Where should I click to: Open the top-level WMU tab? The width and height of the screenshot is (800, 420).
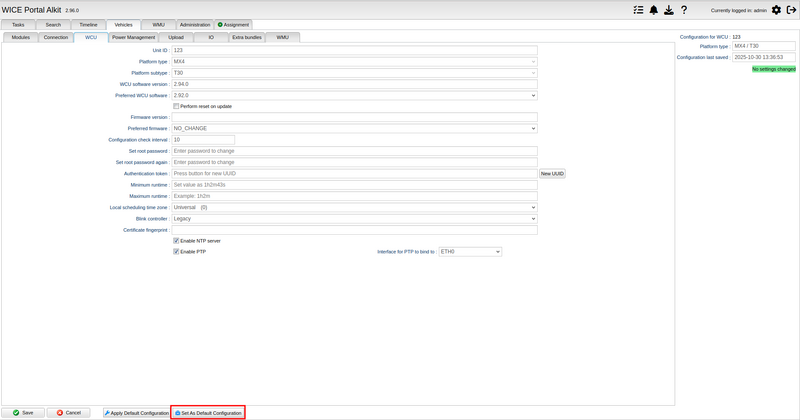click(159, 24)
